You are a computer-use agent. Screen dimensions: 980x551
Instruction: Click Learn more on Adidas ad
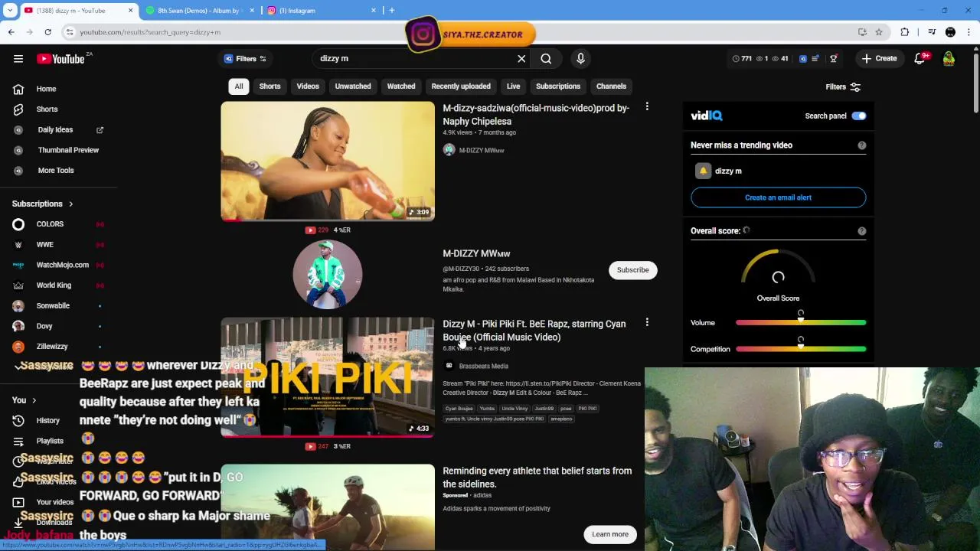click(609, 534)
